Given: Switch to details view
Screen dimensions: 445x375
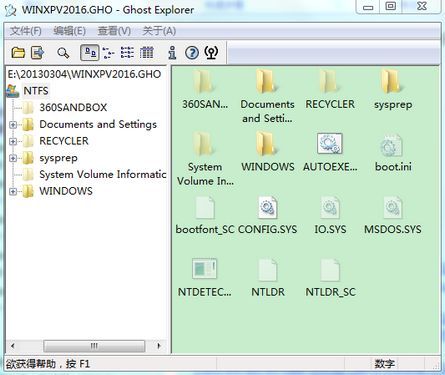Looking at the screenshot, I should pyautogui.click(x=147, y=53).
